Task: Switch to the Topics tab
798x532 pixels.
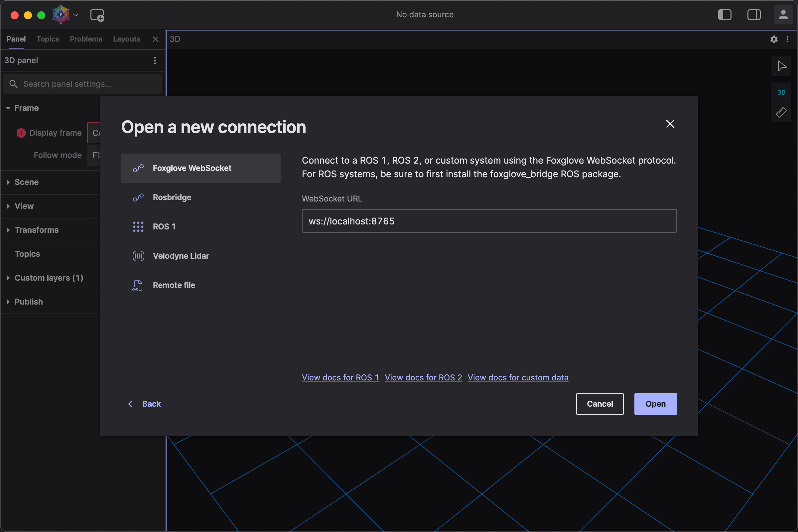Action: pos(48,39)
